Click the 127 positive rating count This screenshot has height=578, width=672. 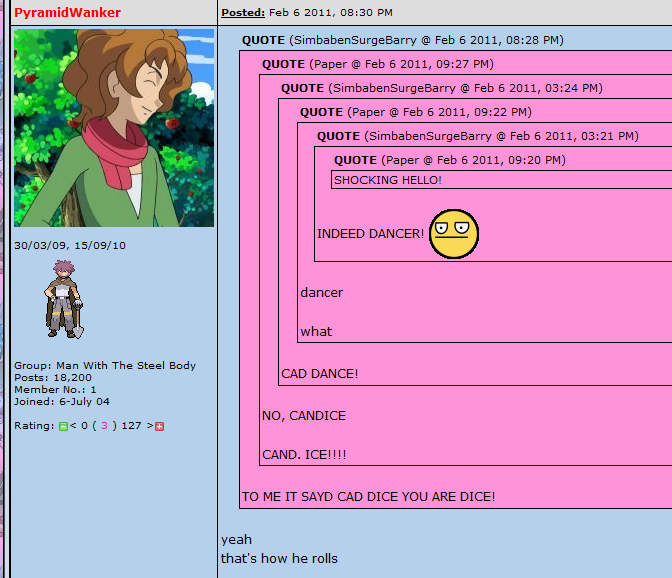coord(131,425)
